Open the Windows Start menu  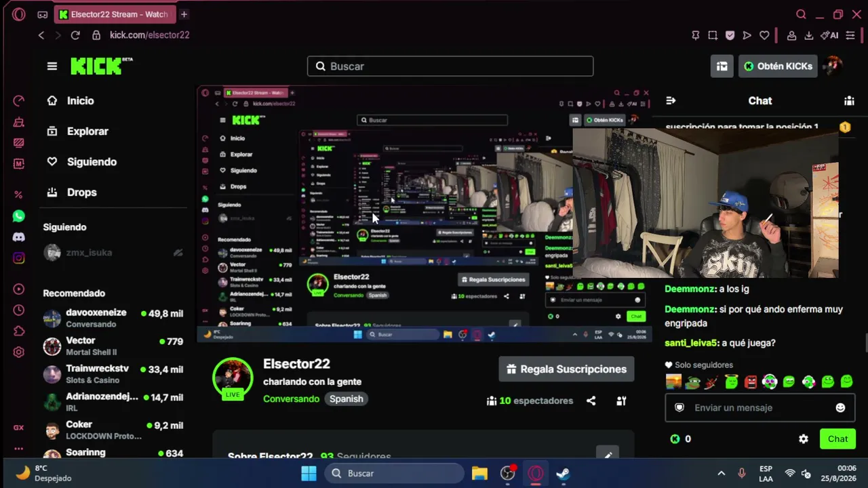[x=309, y=473]
